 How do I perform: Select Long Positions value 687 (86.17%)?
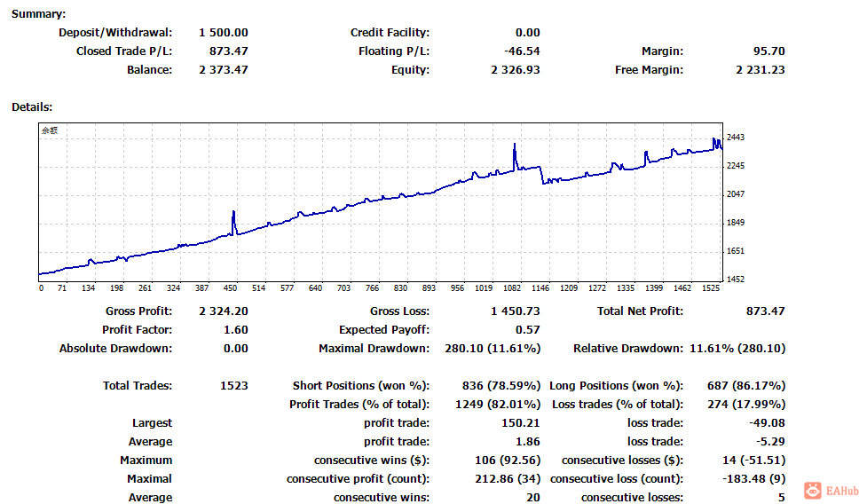(x=746, y=386)
